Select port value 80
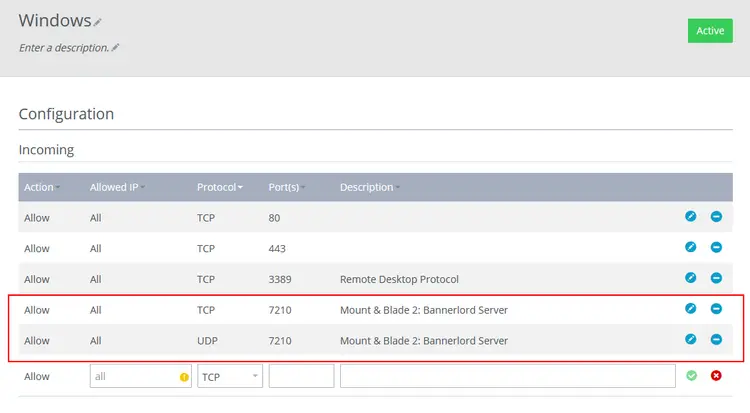This screenshot has width=750, height=413. (x=274, y=218)
